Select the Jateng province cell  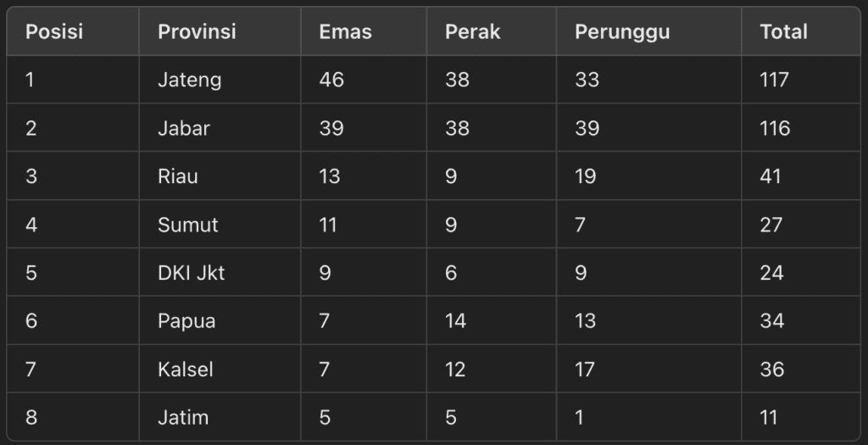tap(189, 80)
